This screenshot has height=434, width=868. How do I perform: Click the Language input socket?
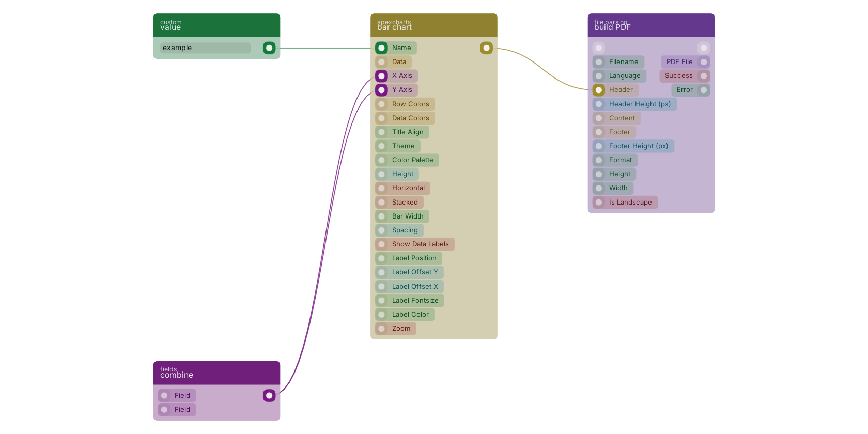click(599, 76)
